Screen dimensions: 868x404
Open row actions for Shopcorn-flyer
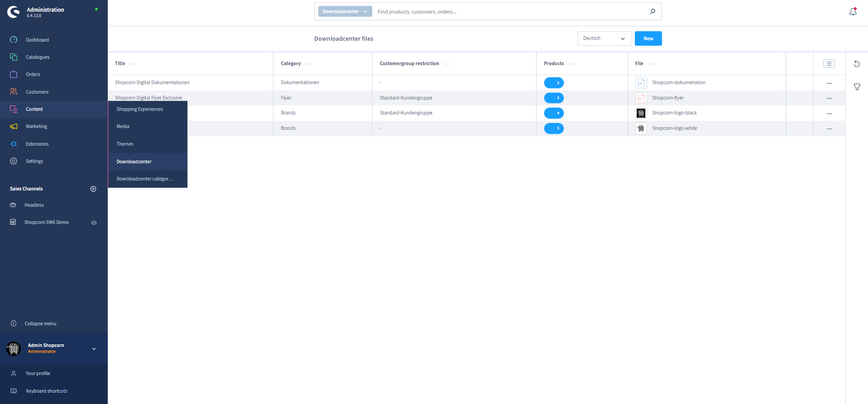click(829, 98)
